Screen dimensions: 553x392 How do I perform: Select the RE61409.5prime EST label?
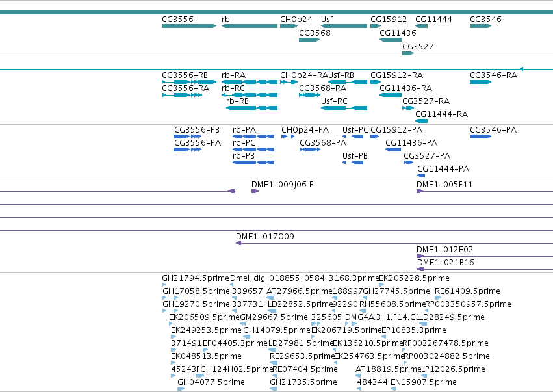467,291
